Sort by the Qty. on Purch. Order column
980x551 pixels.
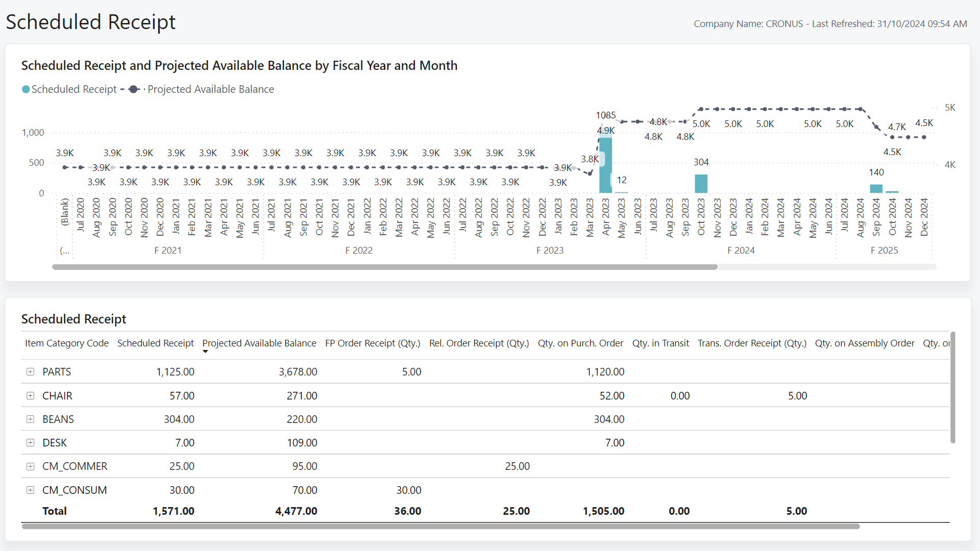[580, 343]
